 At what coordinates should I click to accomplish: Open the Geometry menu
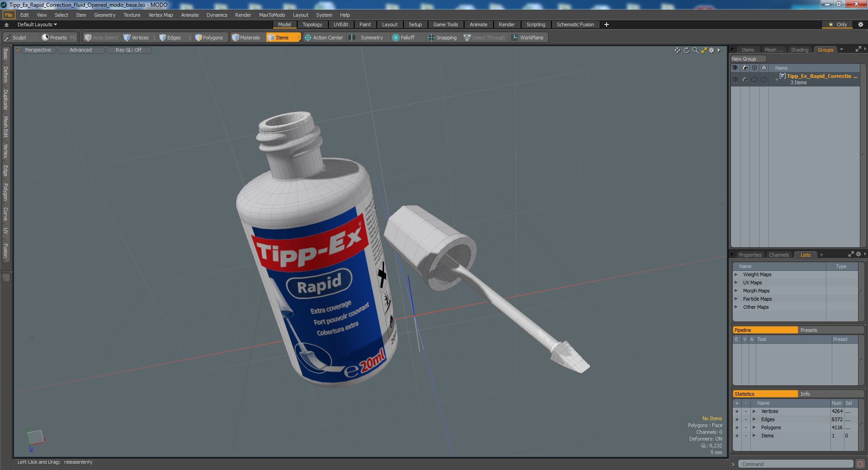click(x=104, y=15)
